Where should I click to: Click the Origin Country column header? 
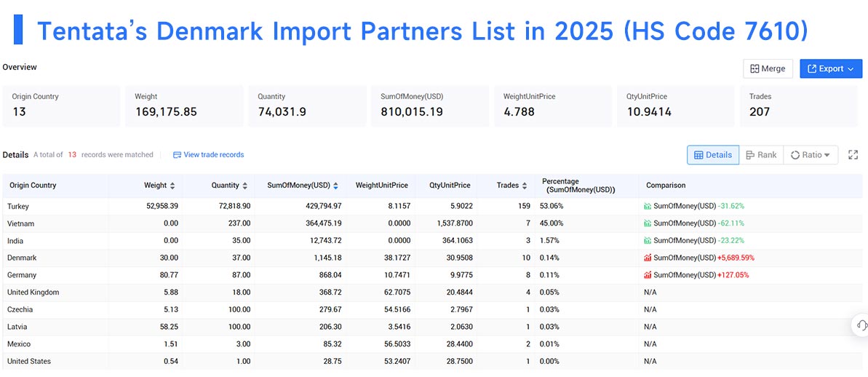[33, 186]
